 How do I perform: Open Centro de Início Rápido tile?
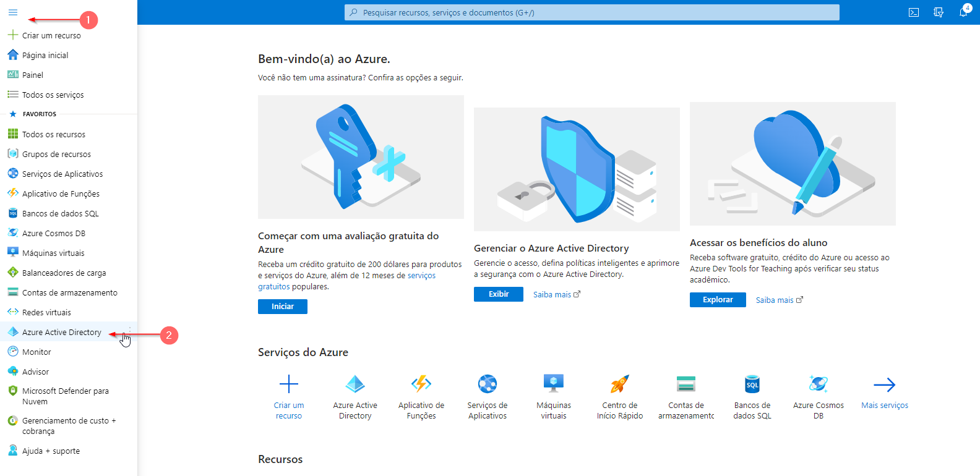[620, 396]
